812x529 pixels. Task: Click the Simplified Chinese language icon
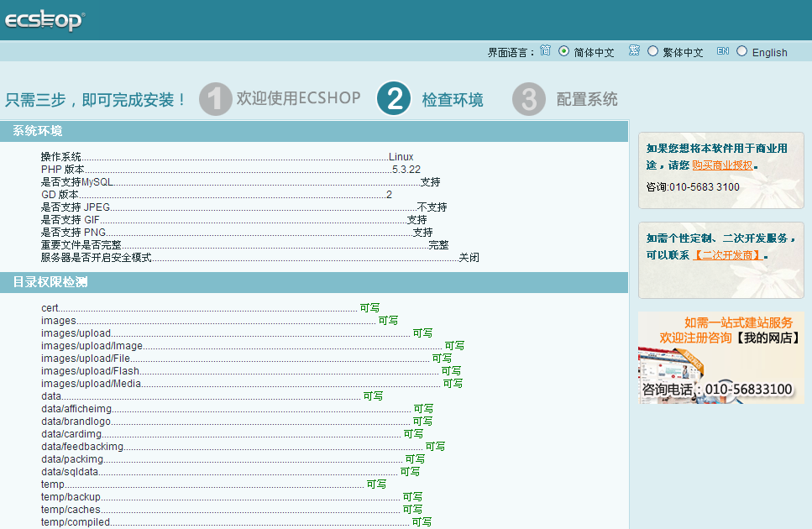(546, 51)
